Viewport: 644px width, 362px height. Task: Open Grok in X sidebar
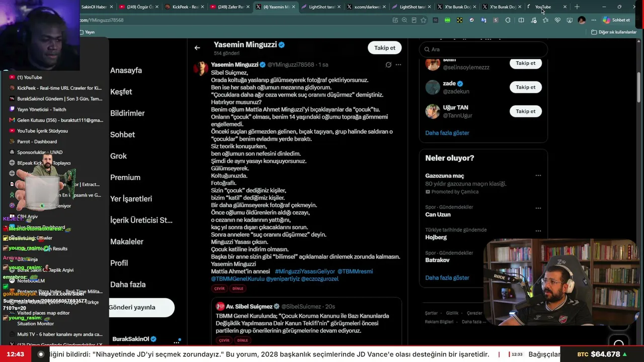coord(118,156)
